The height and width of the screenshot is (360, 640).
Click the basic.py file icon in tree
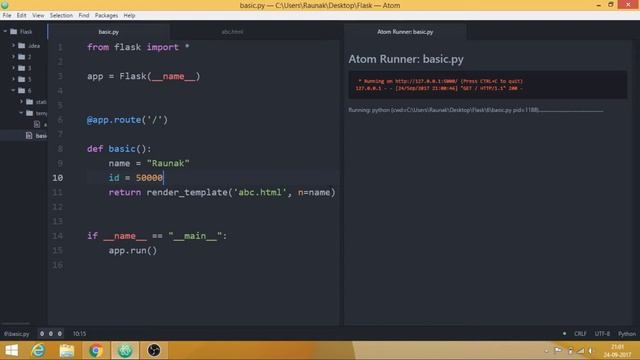click(29, 135)
